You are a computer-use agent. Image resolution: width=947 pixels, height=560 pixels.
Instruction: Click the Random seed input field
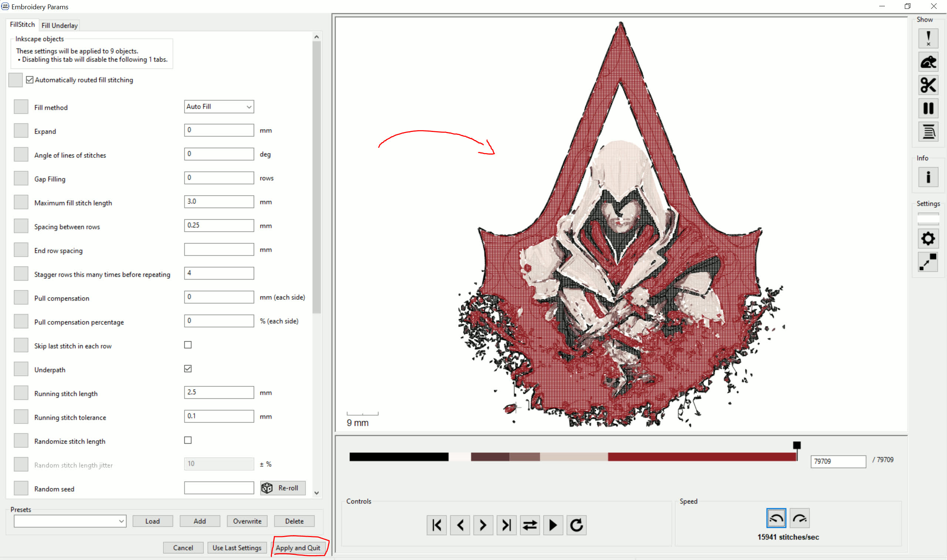pyautogui.click(x=219, y=488)
